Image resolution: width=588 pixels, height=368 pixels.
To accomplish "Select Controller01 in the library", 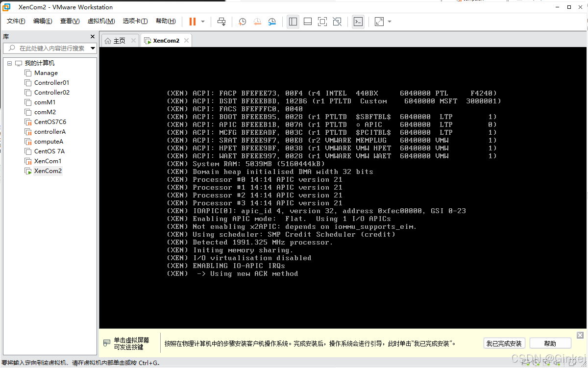I will click(51, 83).
